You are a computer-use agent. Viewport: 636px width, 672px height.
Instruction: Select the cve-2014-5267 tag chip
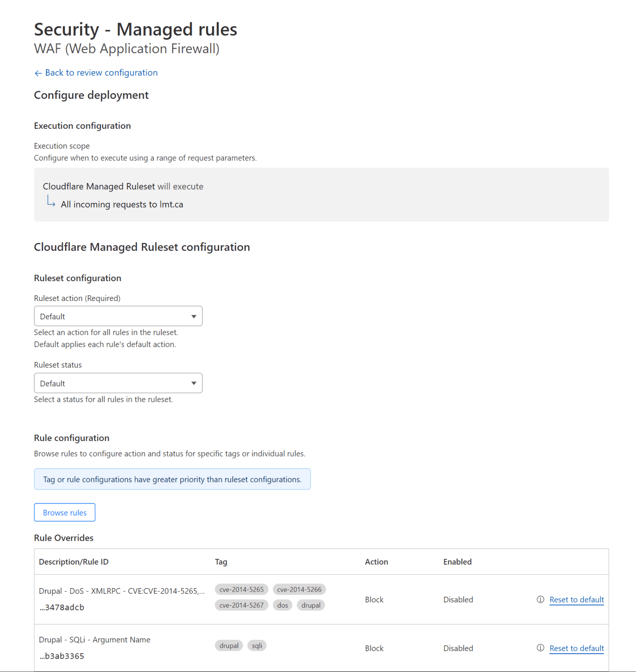coord(241,605)
